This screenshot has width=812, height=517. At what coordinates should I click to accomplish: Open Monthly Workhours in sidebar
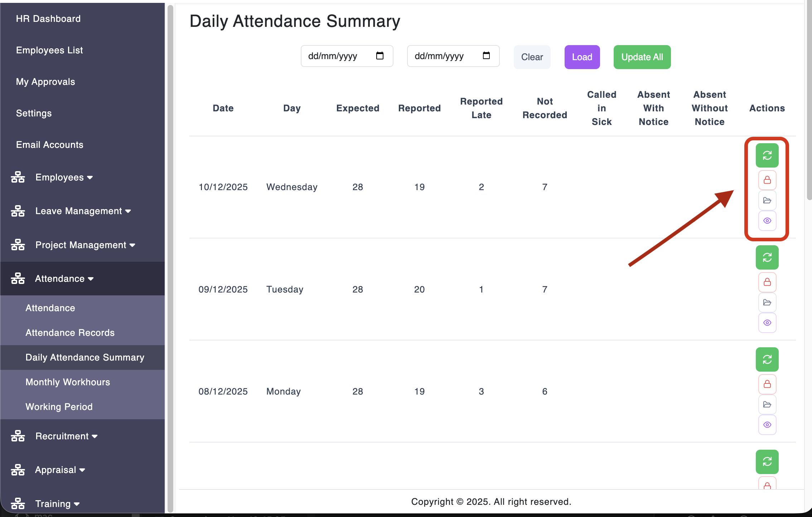pyautogui.click(x=68, y=382)
